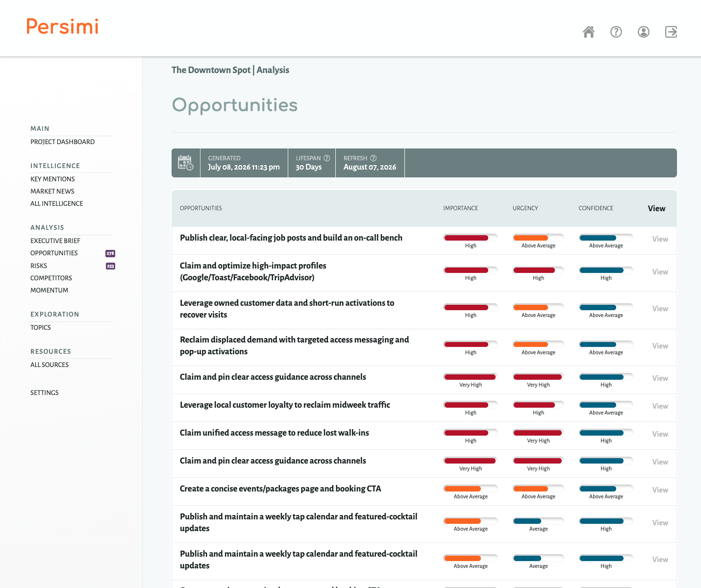
Task: Open user account profile icon
Action: point(644,32)
